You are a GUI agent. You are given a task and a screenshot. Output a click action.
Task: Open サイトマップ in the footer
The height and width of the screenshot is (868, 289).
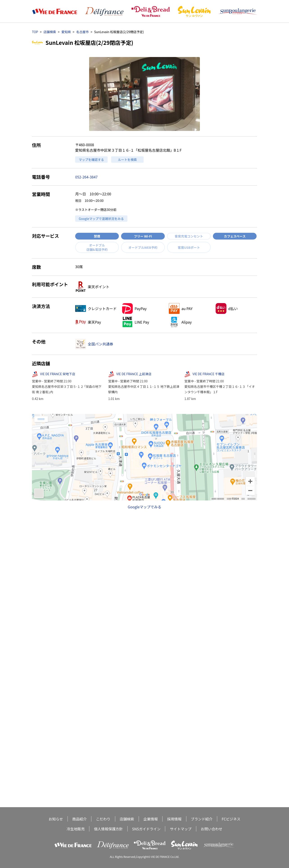tap(181, 829)
